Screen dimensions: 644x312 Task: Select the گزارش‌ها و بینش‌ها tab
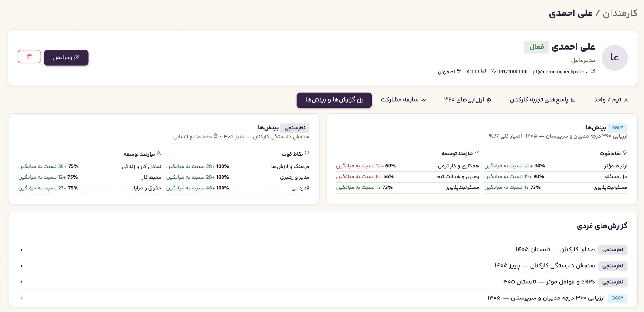334,100
